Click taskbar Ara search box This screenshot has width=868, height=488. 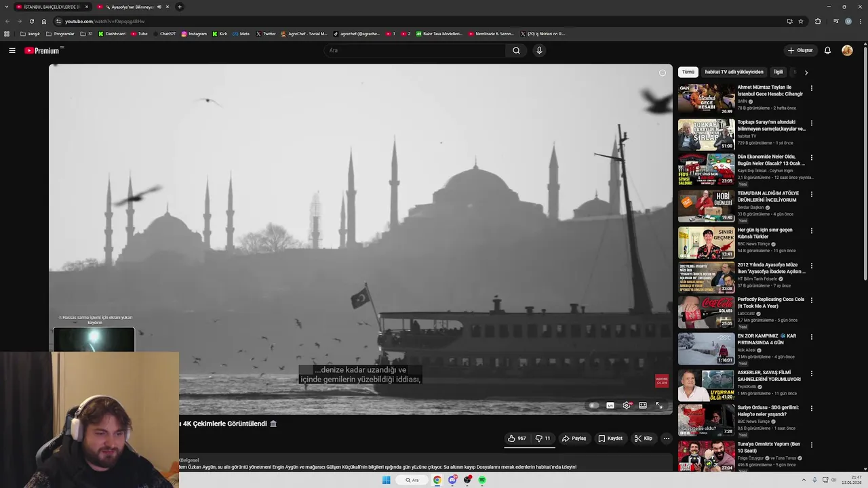point(412,480)
